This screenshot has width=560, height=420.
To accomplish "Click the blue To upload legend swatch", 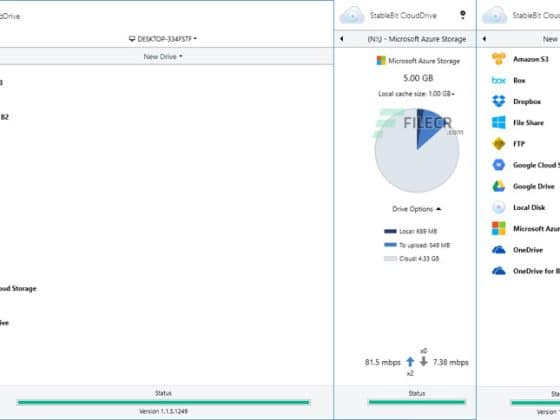I will (x=390, y=245).
